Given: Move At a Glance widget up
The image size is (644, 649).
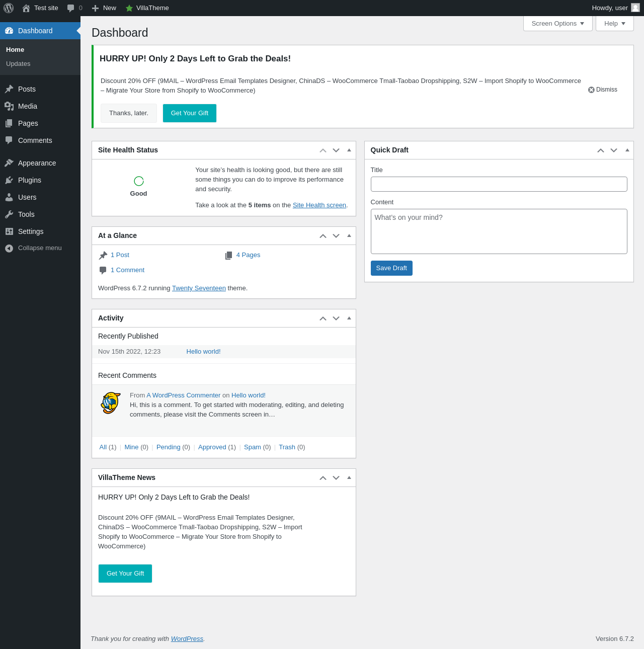Looking at the screenshot, I should [323, 236].
